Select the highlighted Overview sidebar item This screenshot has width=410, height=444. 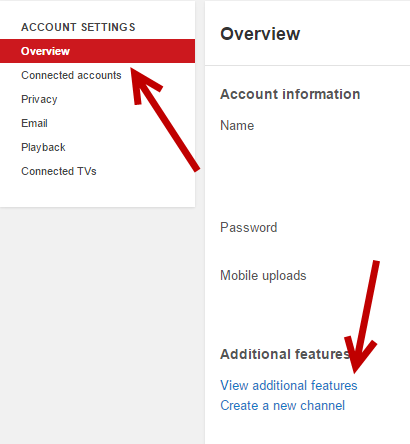point(97,51)
